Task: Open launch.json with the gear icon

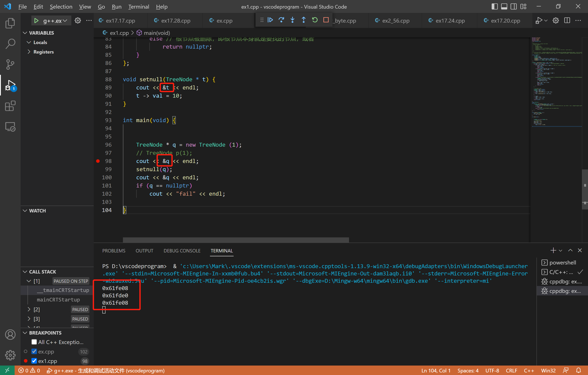Action: tap(78, 20)
